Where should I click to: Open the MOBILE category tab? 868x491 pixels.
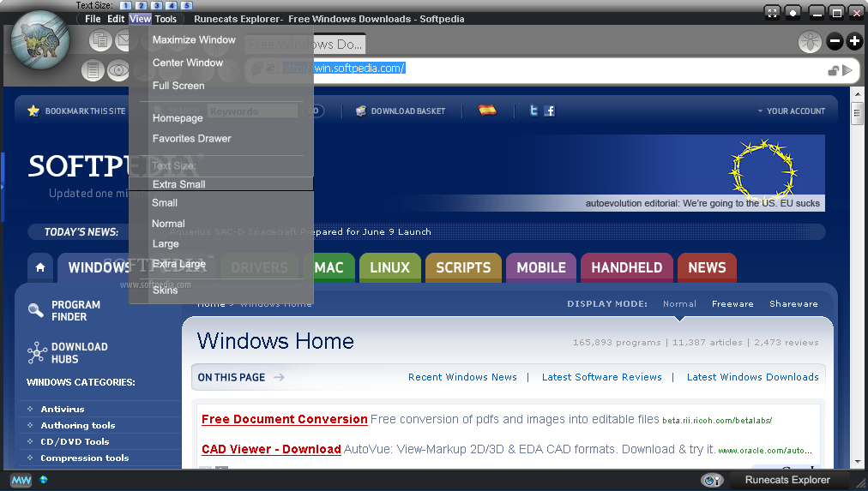541,267
